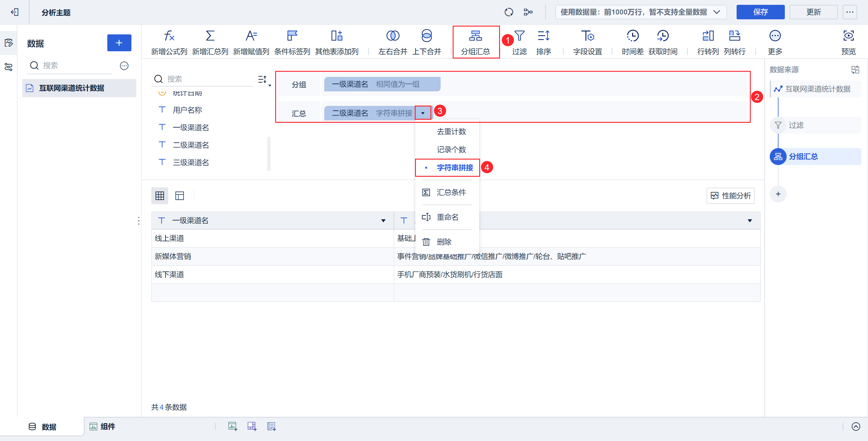Click the 新增汇总列 sigma icon

click(x=210, y=36)
